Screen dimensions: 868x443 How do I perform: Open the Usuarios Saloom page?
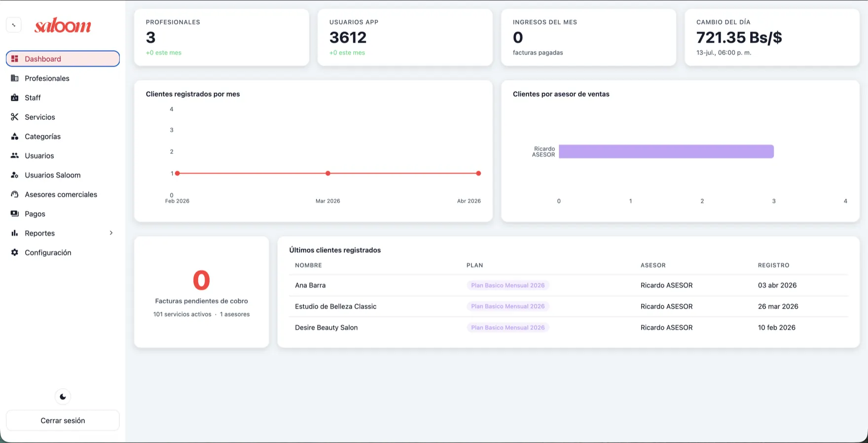[63, 175]
